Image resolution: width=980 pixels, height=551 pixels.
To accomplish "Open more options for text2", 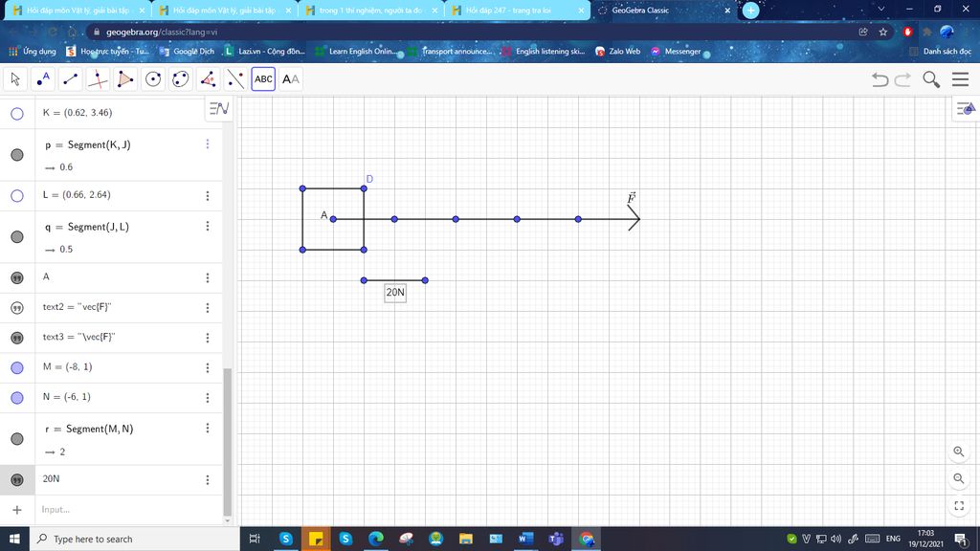I will (x=208, y=308).
